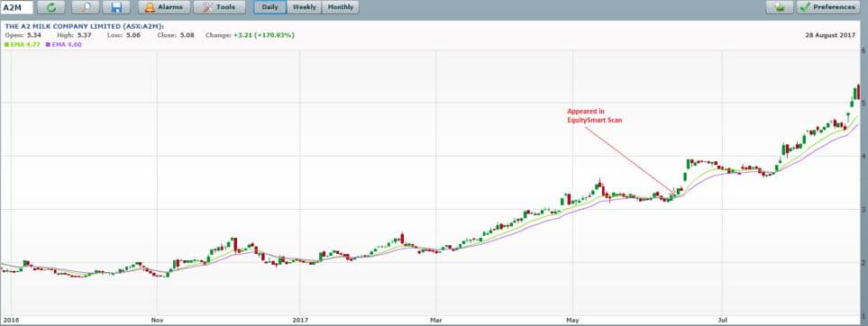Click the A2M ticker symbol input field
Image resolution: width=868 pixels, height=326 pixels.
click(x=16, y=7)
